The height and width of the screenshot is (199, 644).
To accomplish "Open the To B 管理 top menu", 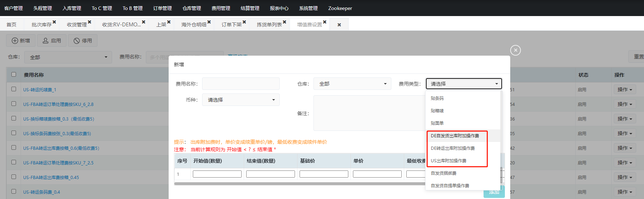I will (133, 8).
